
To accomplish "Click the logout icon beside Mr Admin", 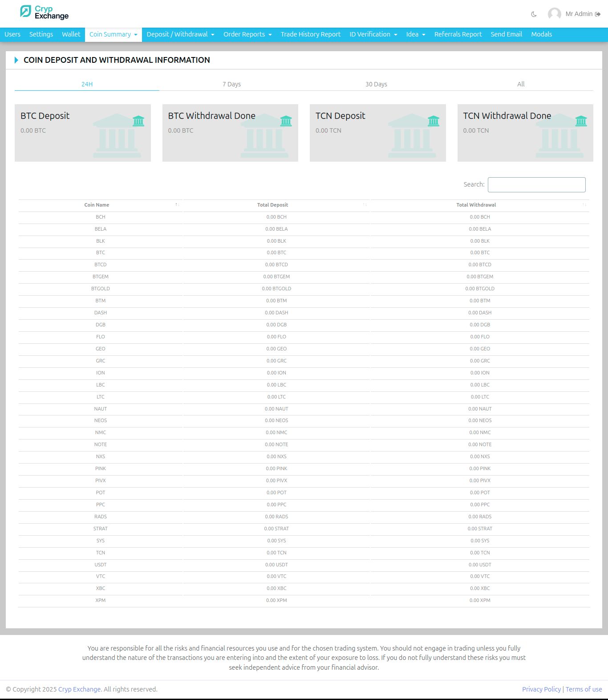I will click(598, 14).
